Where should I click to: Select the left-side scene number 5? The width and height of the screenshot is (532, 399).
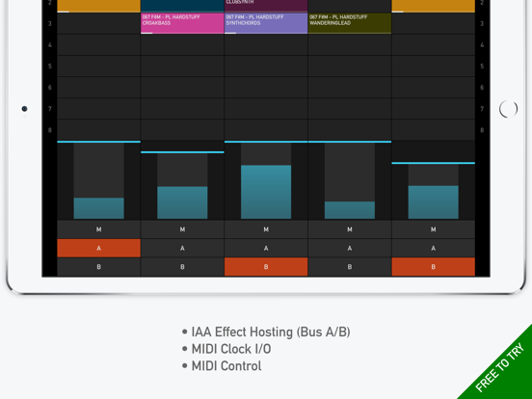(x=50, y=66)
